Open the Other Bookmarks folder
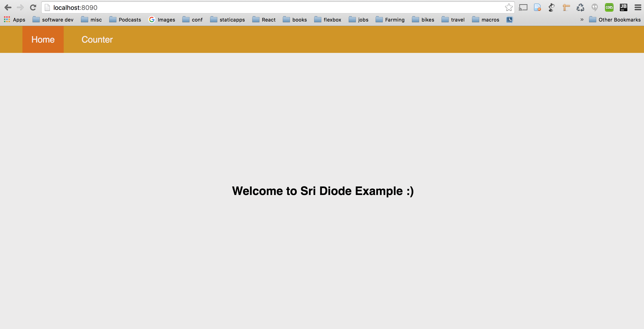 (x=615, y=19)
